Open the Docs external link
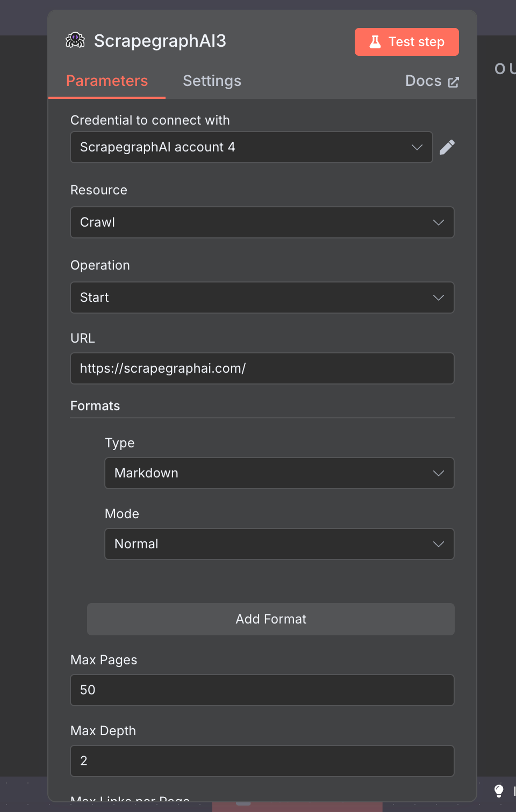 tap(432, 81)
